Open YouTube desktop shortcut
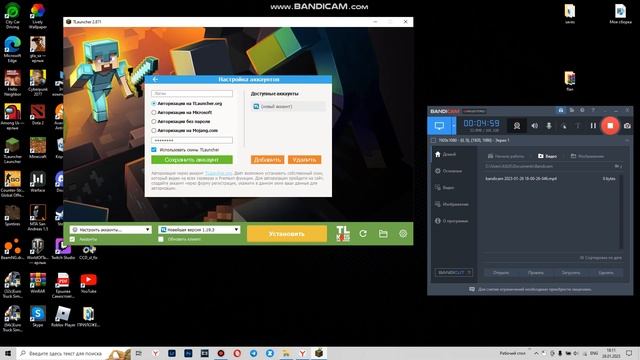Screen dimensions: 640x360 [x=88, y=283]
